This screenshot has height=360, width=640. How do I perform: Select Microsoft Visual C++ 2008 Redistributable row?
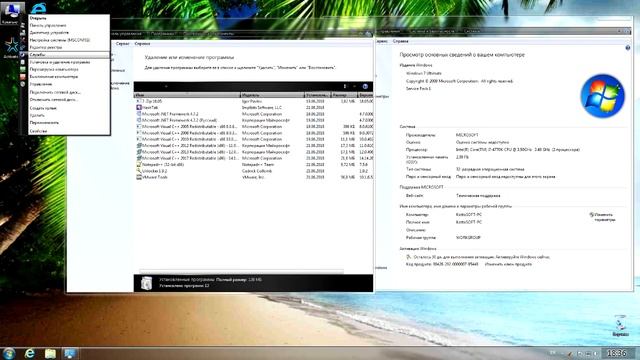253,133
